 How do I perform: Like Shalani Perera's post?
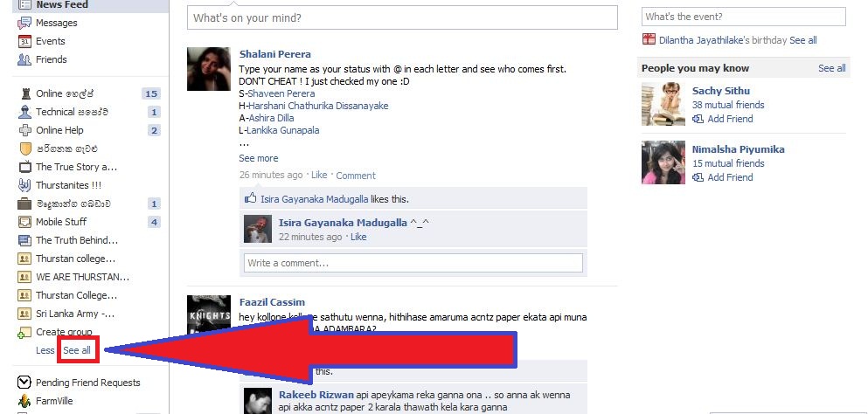(x=319, y=175)
